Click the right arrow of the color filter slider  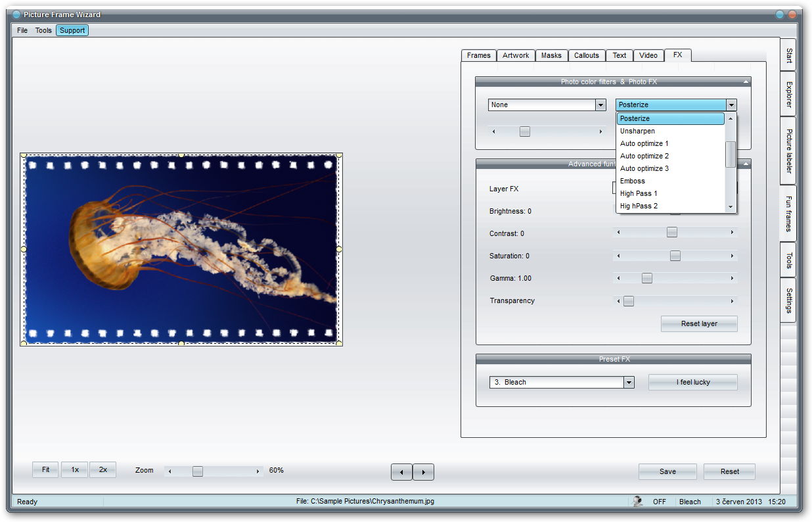pyautogui.click(x=600, y=131)
